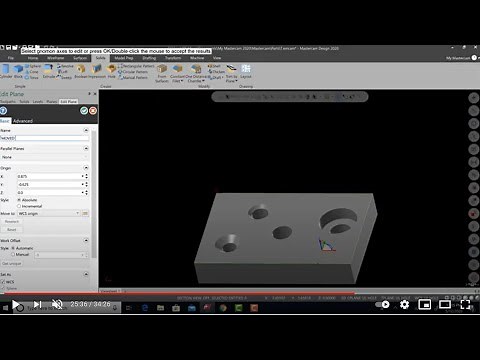The height and width of the screenshot is (360, 480).
Task: Select the Incremental style radio button
Action: (x=19, y=206)
